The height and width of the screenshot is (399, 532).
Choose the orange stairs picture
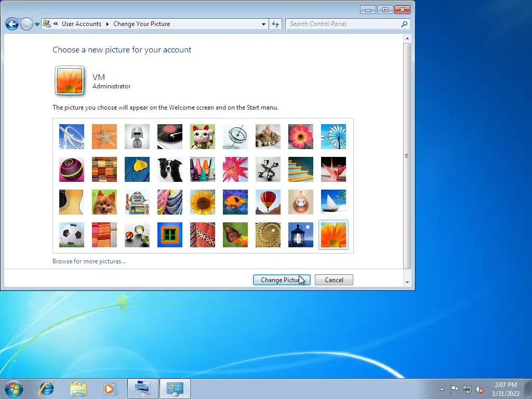point(301,169)
